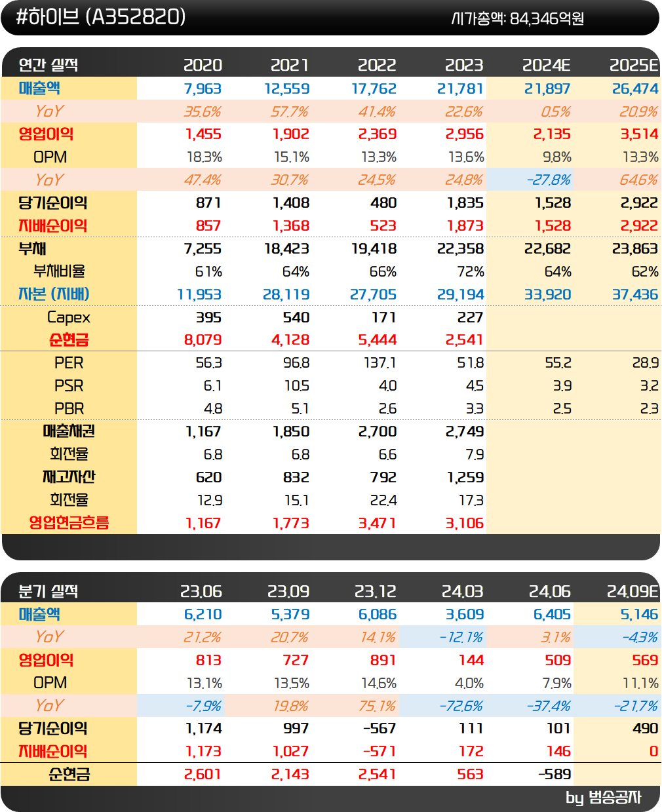Click the YoY value 64.6%

tap(639, 180)
